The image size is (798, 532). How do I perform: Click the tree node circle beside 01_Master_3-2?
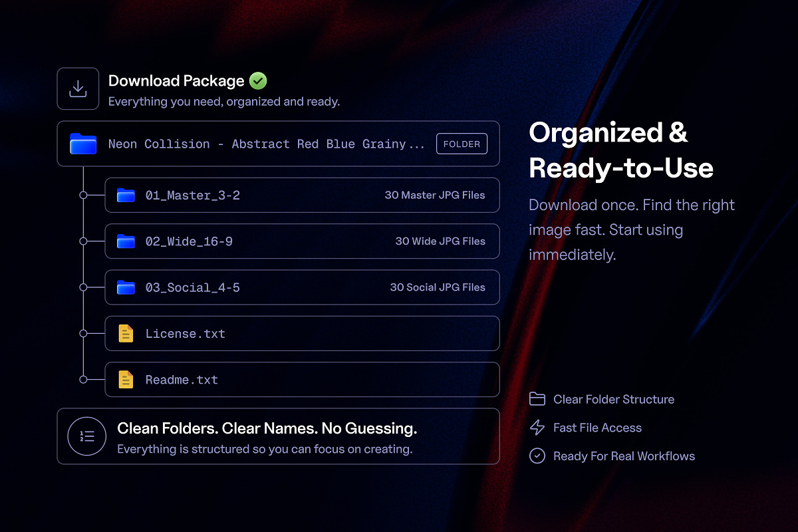click(x=83, y=195)
